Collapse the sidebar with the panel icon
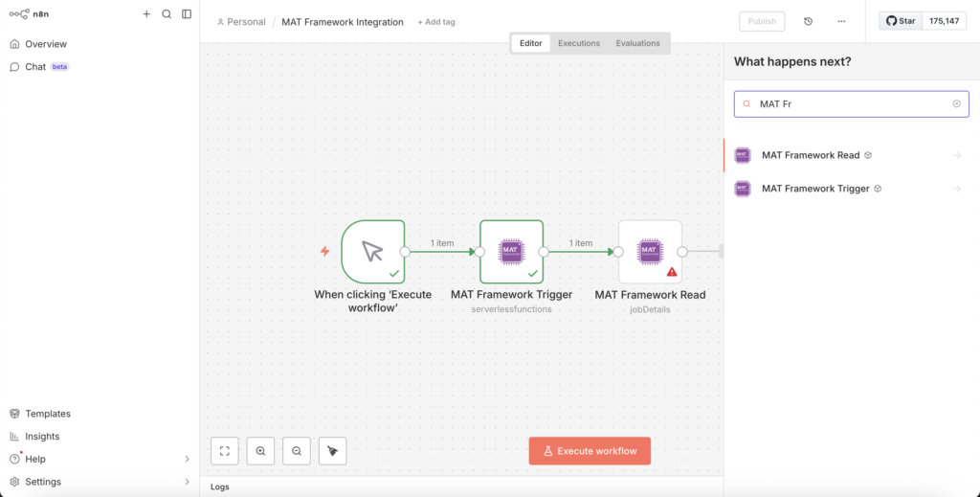Image resolution: width=980 pixels, height=497 pixels. pos(187,14)
